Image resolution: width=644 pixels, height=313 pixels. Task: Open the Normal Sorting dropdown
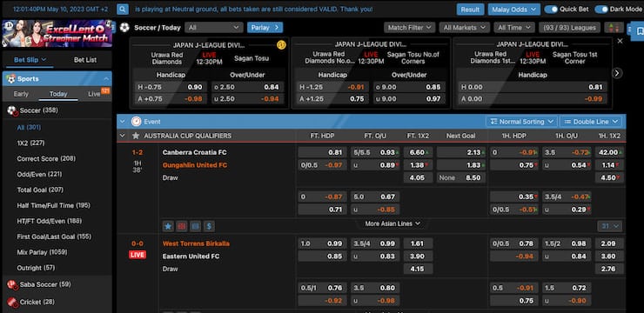coord(521,122)
